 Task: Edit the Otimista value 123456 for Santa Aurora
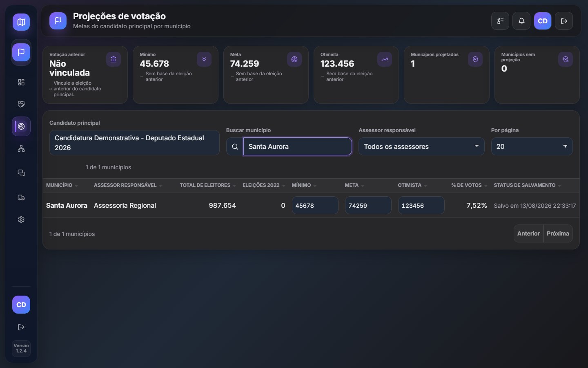[421, 205]
